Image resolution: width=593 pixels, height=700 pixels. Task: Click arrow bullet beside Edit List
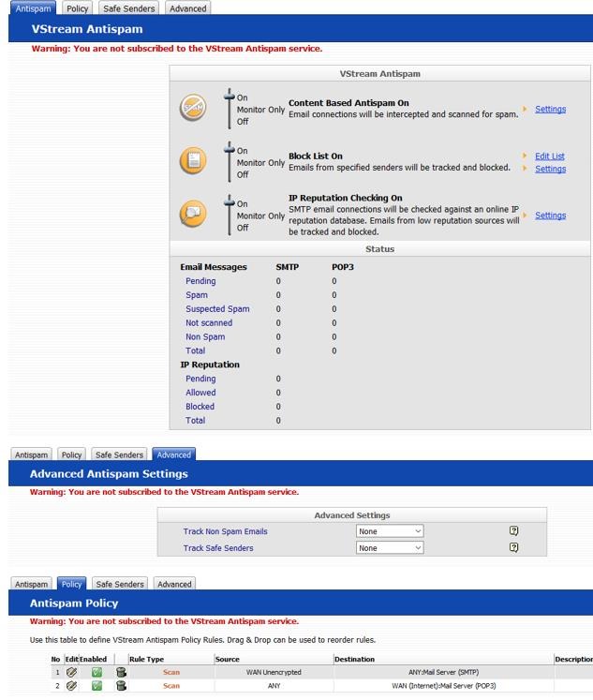click(x=525, y=156)
